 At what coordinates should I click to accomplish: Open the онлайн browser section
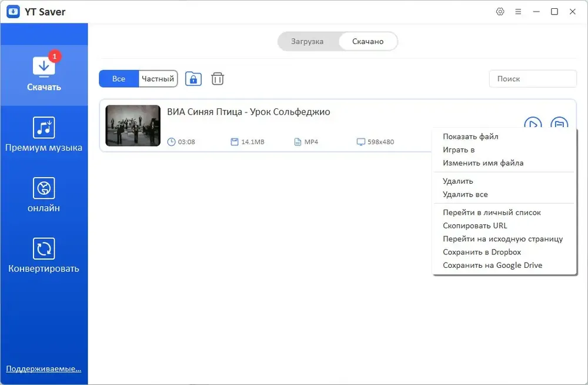pyautogui.click(x=44, y=195)
